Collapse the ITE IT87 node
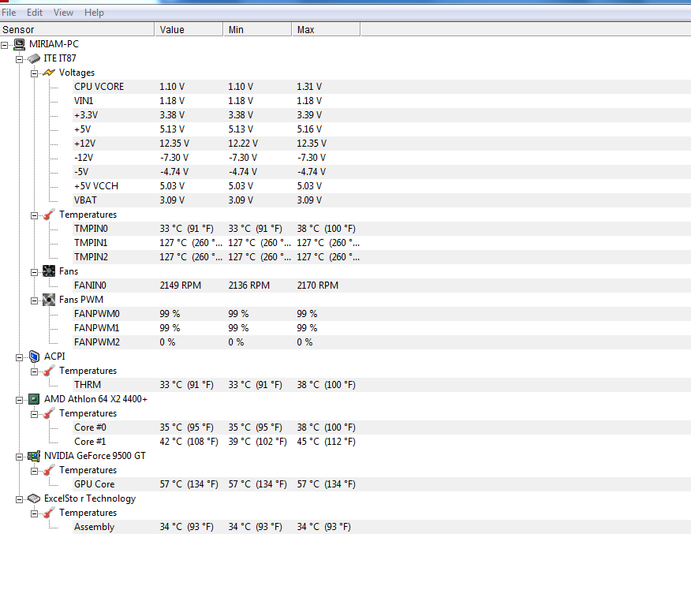The image size is (691, 616). (x=20, y=59)
